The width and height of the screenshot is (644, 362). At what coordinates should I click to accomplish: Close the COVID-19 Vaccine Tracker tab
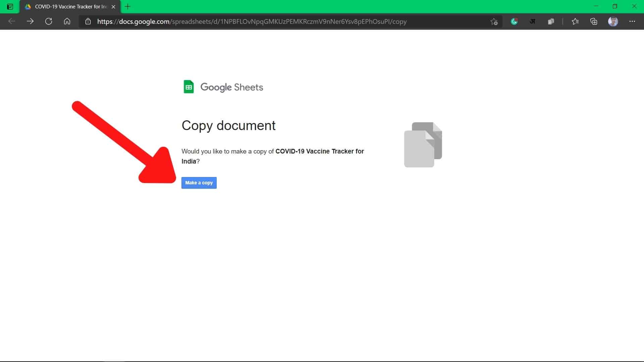113,7
